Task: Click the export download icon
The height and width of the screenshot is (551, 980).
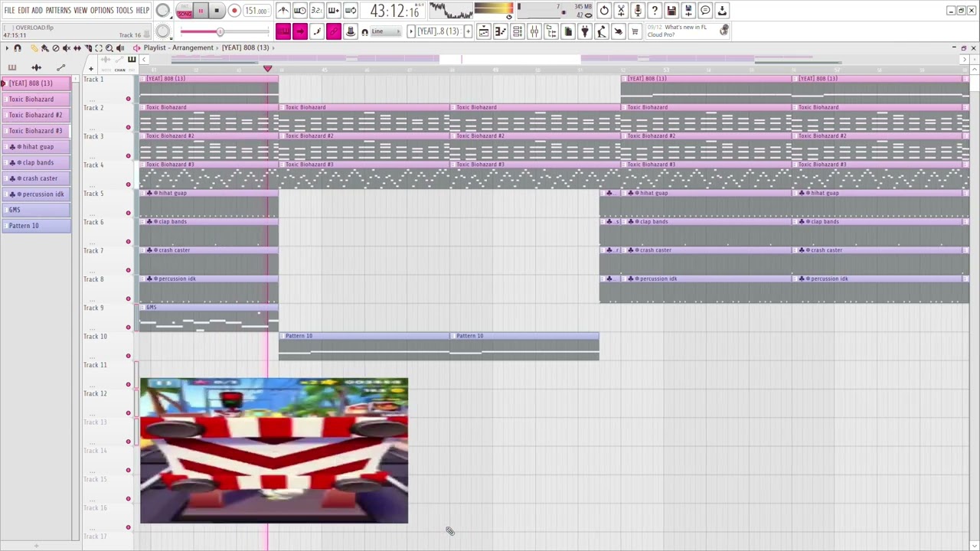Action: point(722,11)
